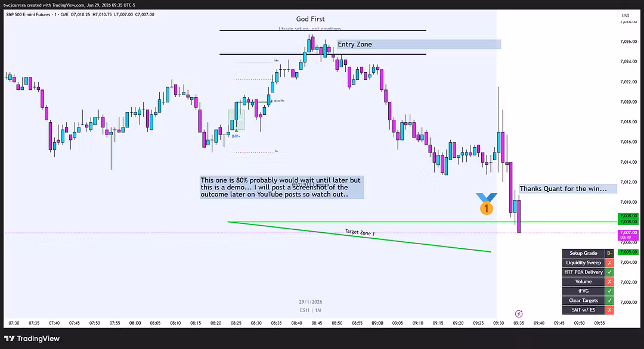Screen dimensions: 644x349
Task: Click the 08:00 time axis label
Action: pyautogui.click(x=135, y=323)
